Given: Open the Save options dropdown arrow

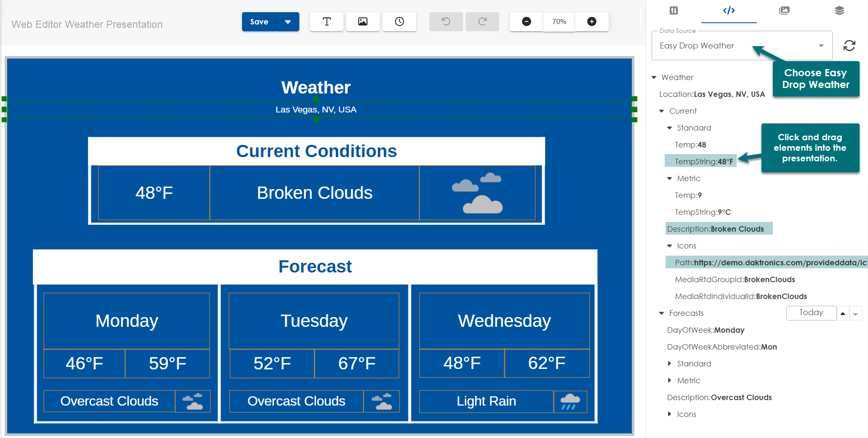Looking at the screenshot, I should pos(288,21).
